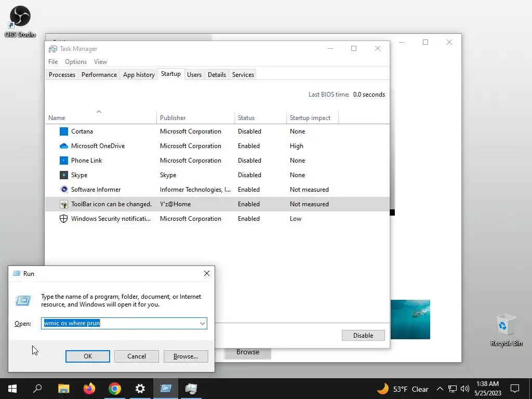Click the Phone Link app icon

click(x=64, y=161)
